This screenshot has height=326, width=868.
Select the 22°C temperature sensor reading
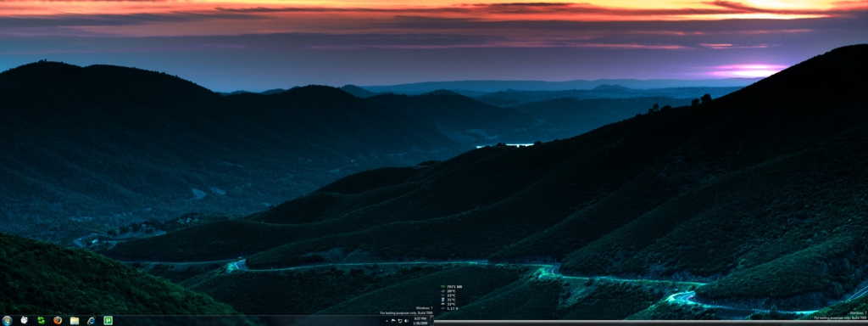tap(451, 295)
